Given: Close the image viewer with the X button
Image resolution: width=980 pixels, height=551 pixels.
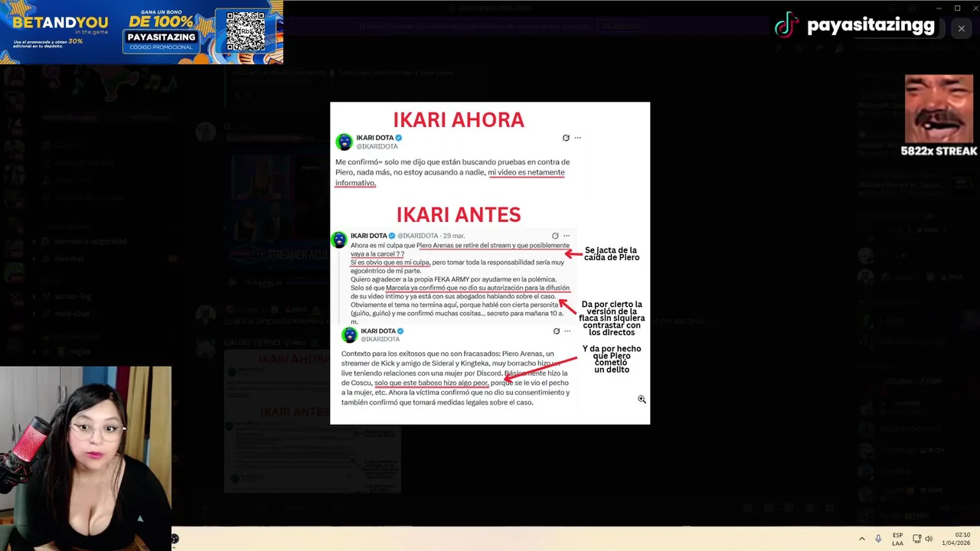Looking at the screenshot, I should [x=961, y=28].
